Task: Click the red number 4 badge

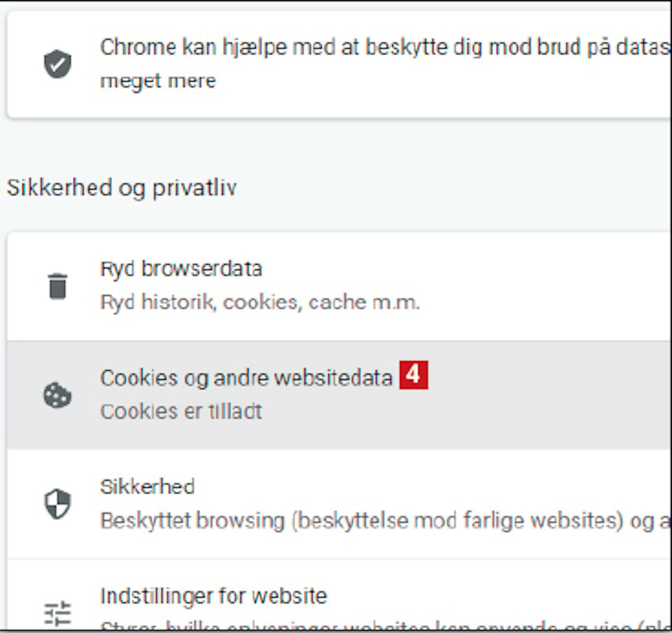Action: (x=414, y=375)
